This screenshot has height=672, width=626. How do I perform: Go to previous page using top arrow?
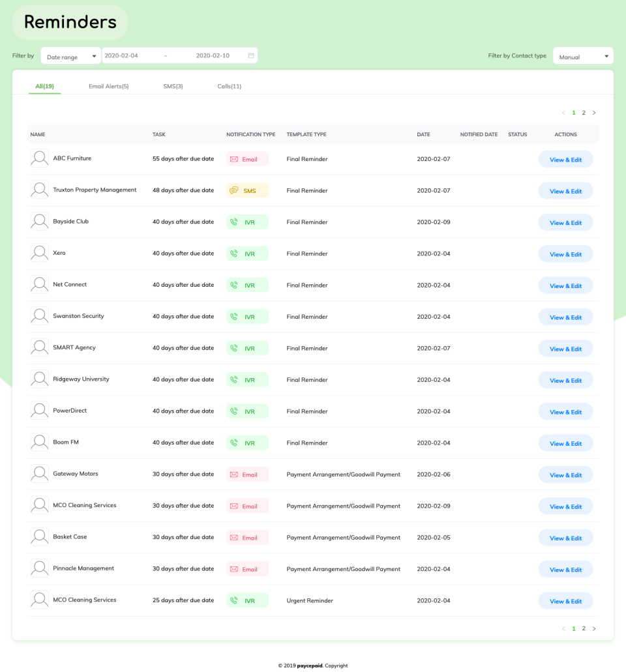click(563, 113)
